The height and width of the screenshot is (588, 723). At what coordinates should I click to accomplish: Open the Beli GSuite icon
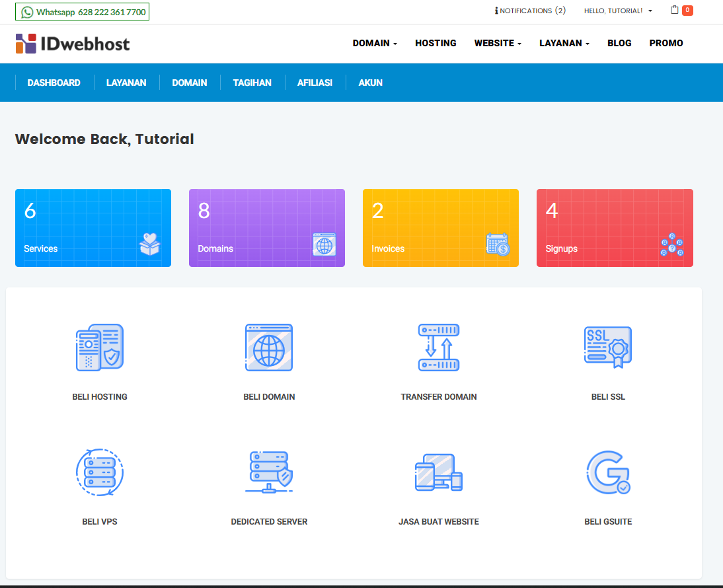(x=608, y=472)
